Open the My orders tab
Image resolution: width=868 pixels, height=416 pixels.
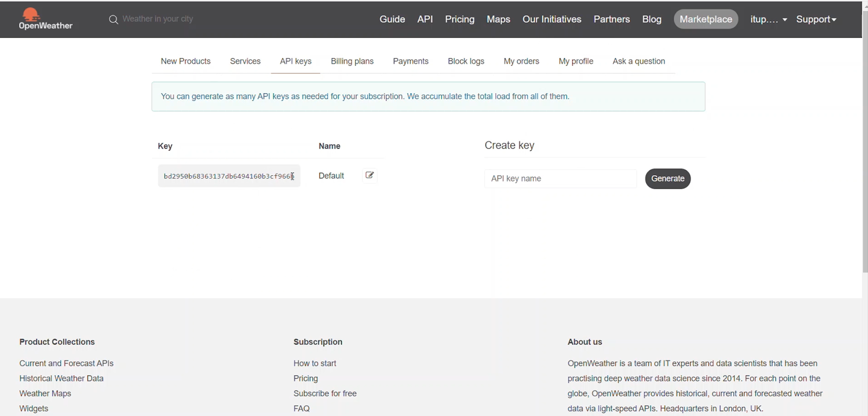pyautogui.click(x=521, y=61)
